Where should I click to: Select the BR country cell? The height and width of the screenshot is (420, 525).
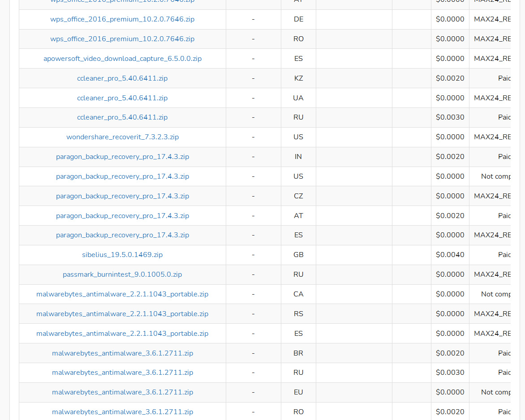[x=298, y=353]
